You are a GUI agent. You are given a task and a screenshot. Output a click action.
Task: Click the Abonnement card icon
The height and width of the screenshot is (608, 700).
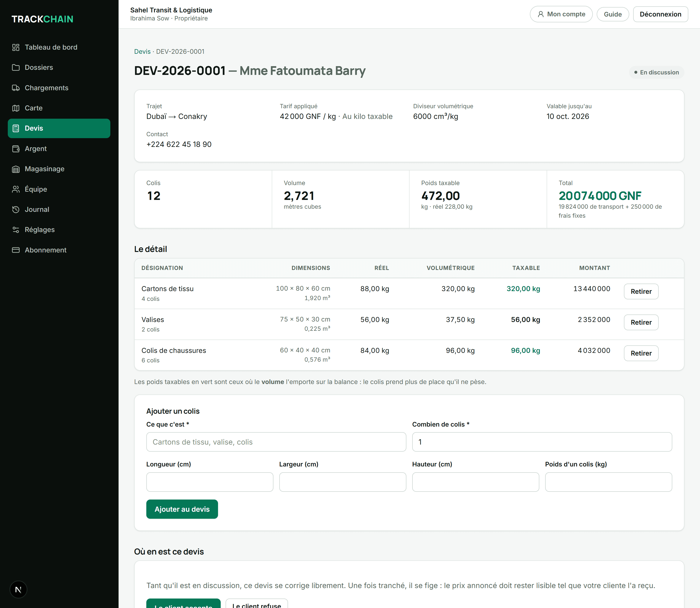[16, 250]
